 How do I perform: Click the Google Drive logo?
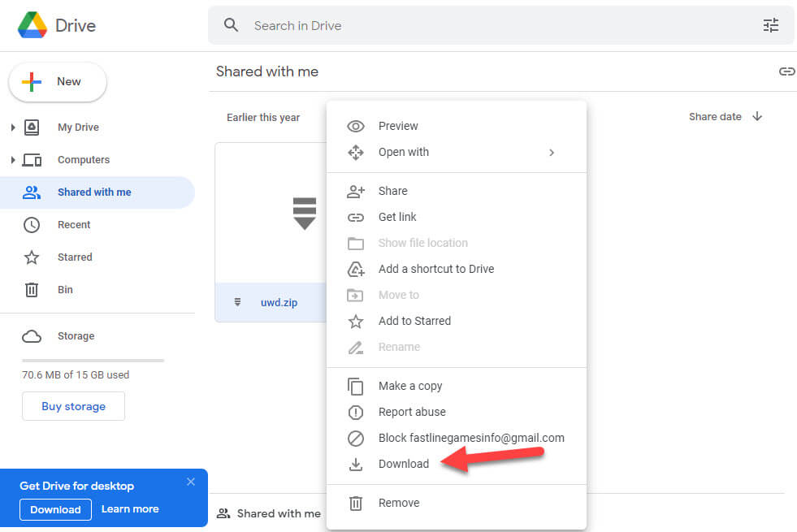click(x=32, y=25)
